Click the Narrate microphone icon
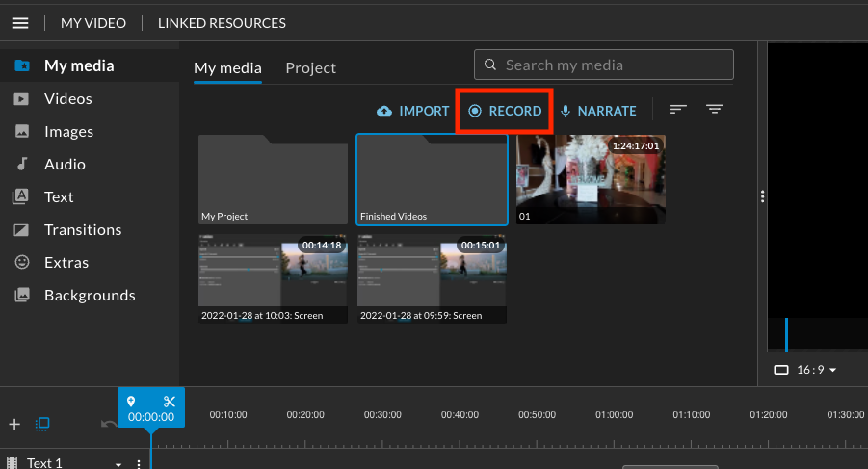The height and width of the screenshot is (469, 868). [x=566, y=111]
